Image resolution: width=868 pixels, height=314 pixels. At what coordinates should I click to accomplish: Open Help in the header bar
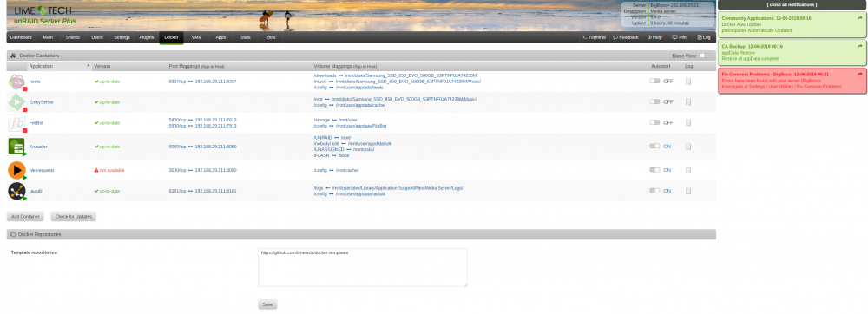[x=654, y=37]
